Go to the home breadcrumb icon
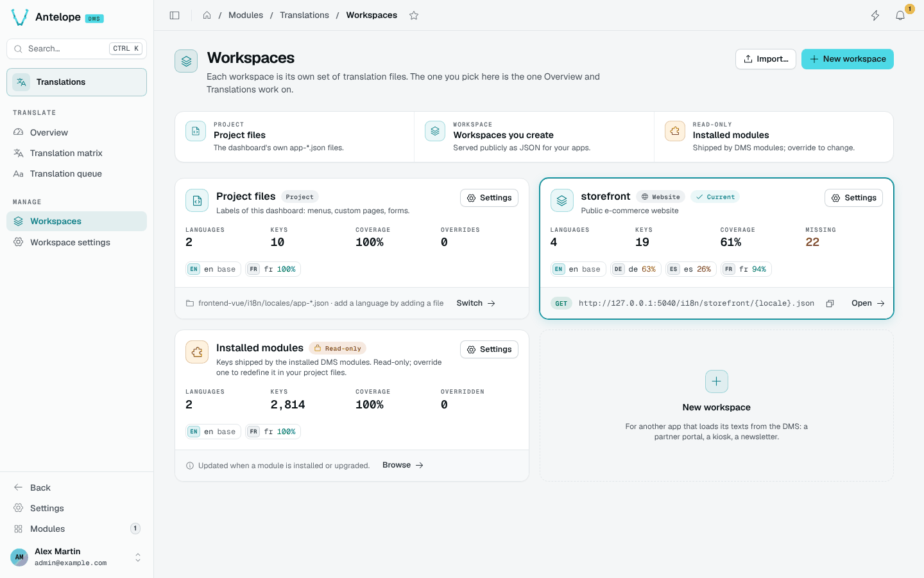This screenshot has height=578, width=924. tap(207, 15)
